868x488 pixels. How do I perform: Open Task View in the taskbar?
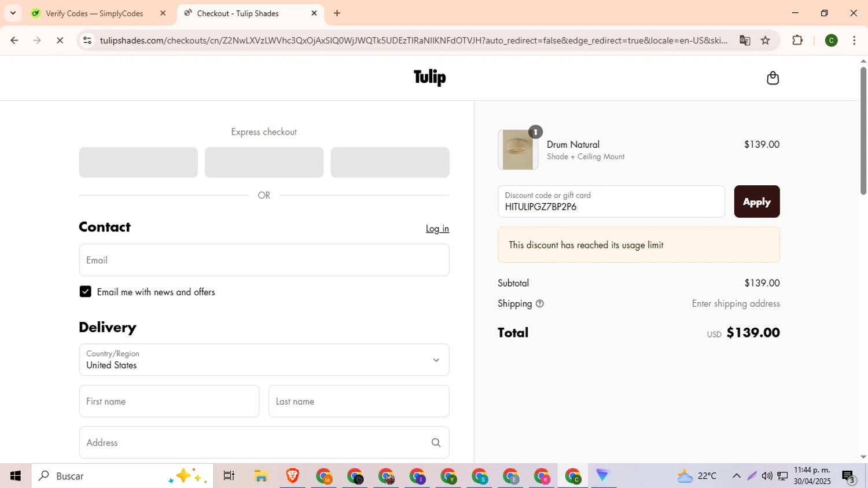(x=229, y=476)
